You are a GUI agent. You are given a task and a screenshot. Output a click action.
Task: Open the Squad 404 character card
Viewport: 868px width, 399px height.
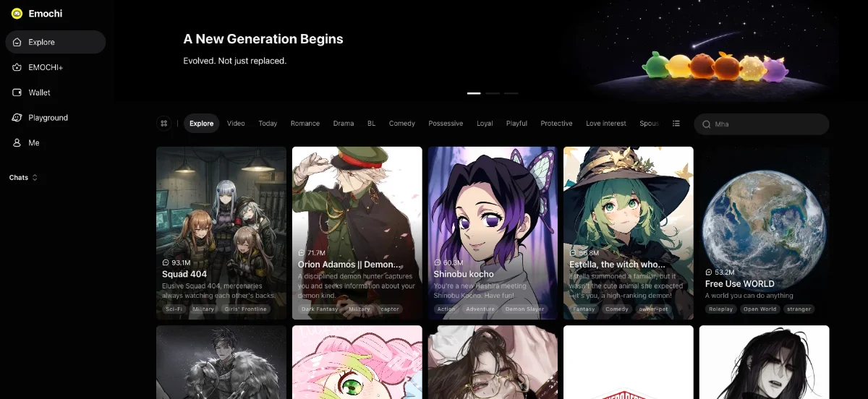tap(221, 233)
